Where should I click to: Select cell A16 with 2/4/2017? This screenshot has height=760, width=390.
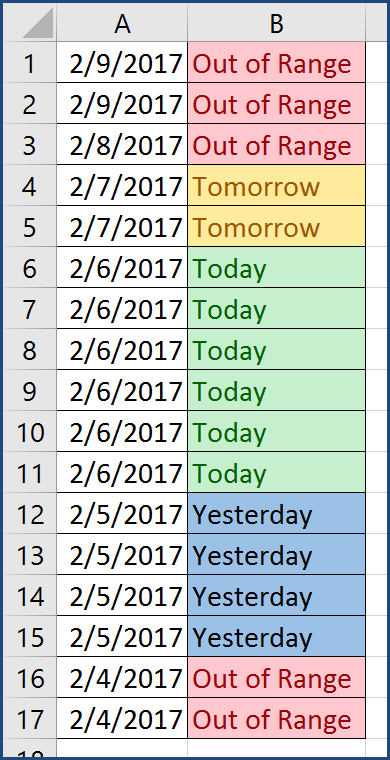pos(122,677)
